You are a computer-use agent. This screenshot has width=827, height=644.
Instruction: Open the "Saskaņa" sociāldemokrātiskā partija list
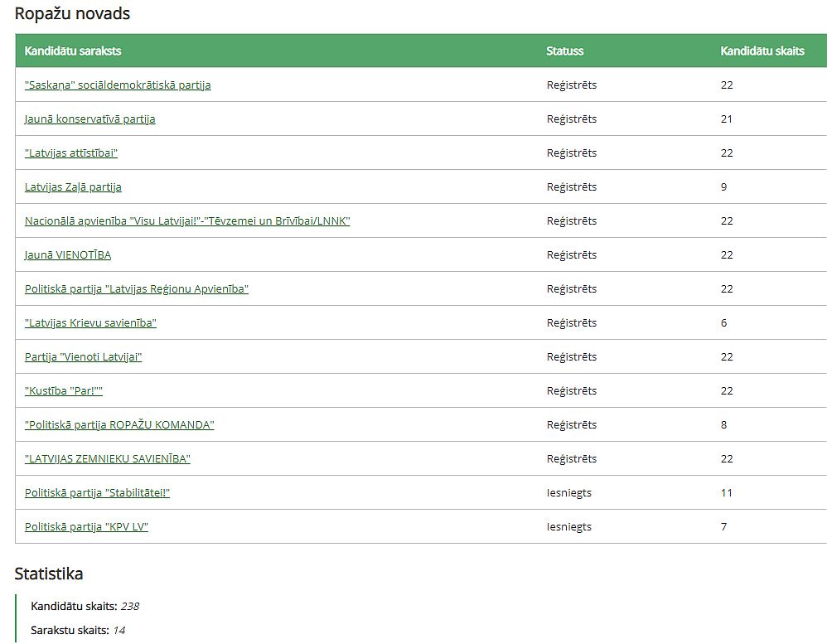pyautogui.click(x=118, y=85)
